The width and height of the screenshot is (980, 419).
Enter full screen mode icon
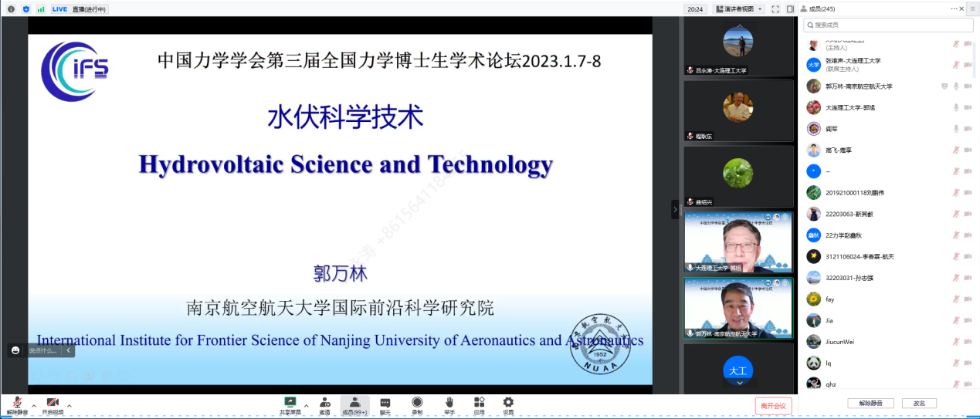click(775, 9)
